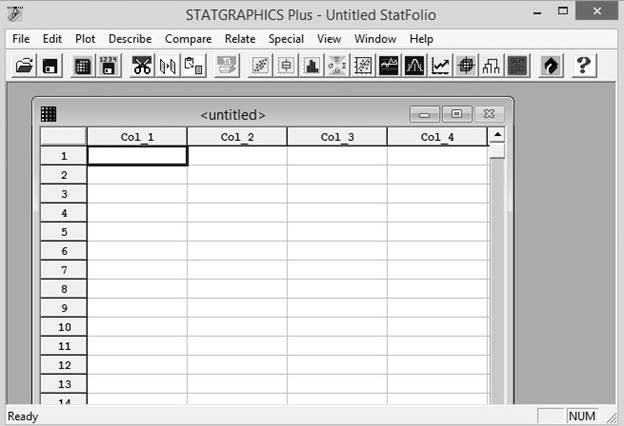The image size is (624, 426).
Task: Open the Compare menu
Action: (188, 39)
